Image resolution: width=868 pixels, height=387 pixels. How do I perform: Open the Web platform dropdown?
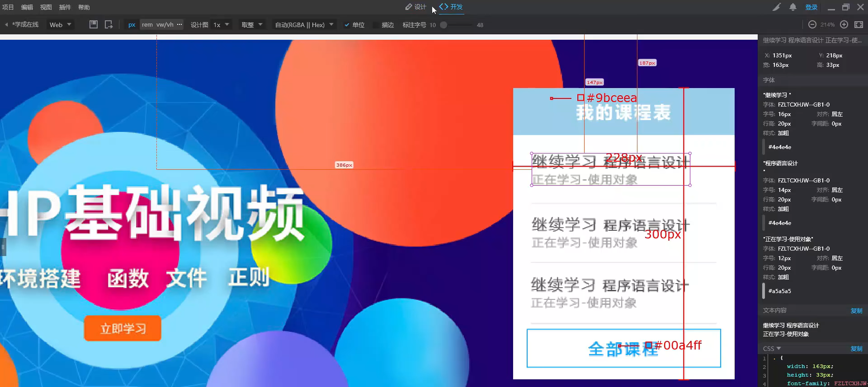[61, 25]
